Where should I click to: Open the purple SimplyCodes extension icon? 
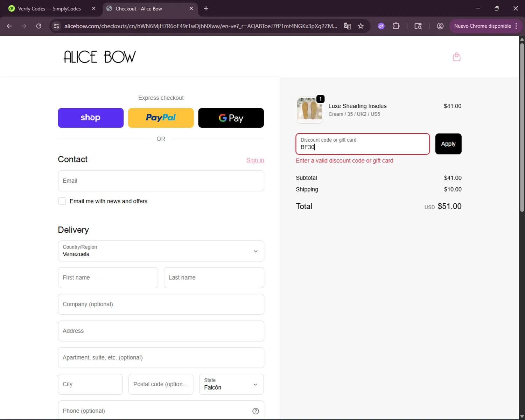[x=381, y=26]
